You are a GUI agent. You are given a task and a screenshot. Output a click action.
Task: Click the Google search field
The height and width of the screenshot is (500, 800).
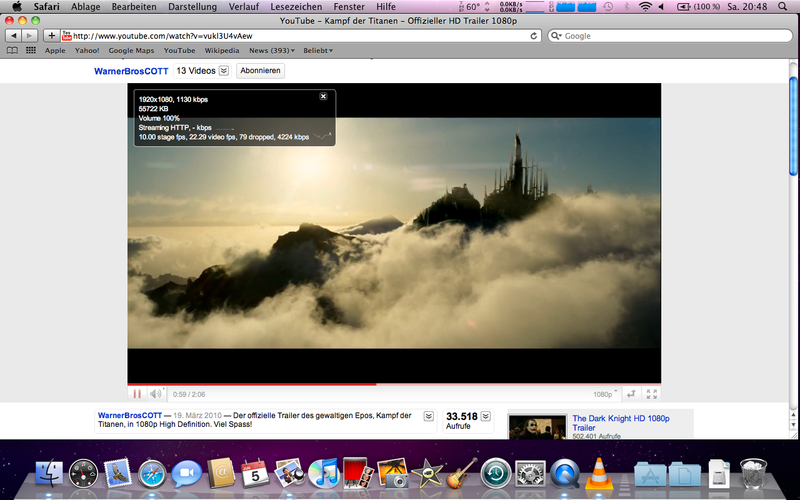(670, 36)
